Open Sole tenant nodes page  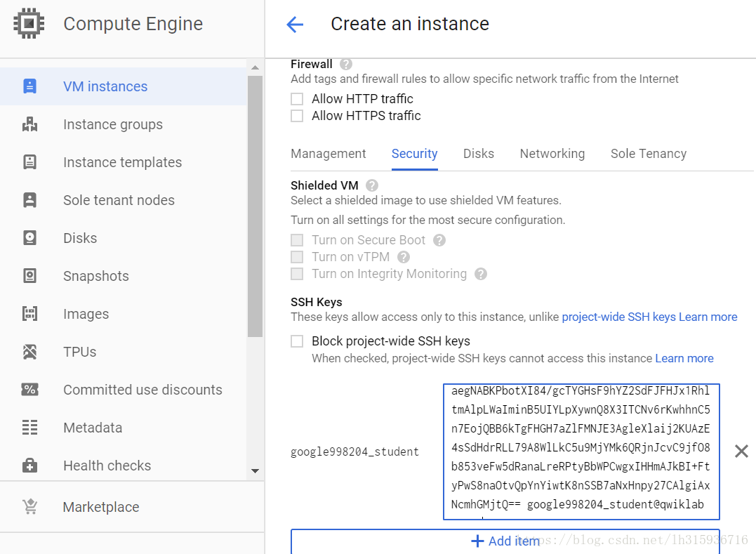coord(119,200)
